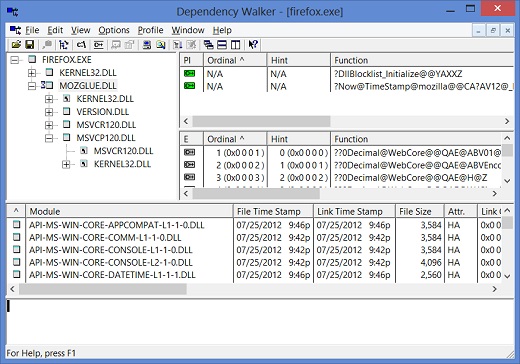Click green import icon for ?Now@TimeStamp row
Image resolution: width=520 pixels, height=364 pixels.
189,86
